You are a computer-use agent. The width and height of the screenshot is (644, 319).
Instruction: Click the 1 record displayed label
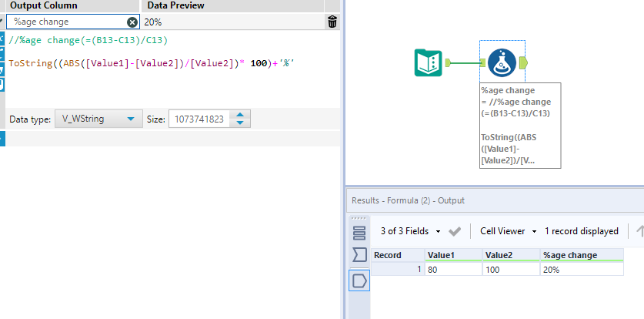tap(582, 231)
